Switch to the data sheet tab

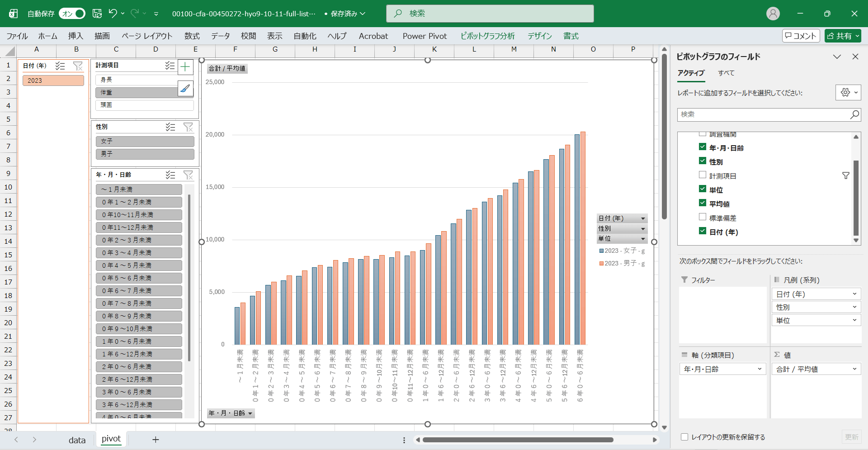(x=77, y=440)
